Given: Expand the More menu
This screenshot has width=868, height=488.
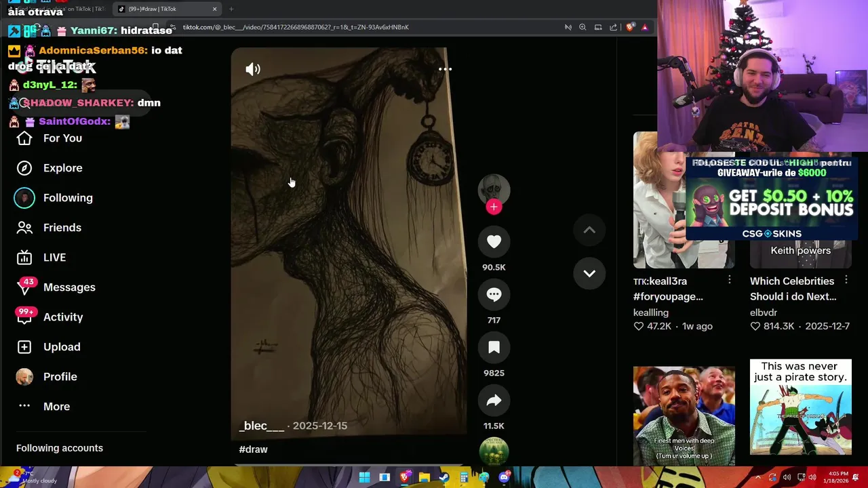Looking at the screenshot, I should tap(56, 407).
